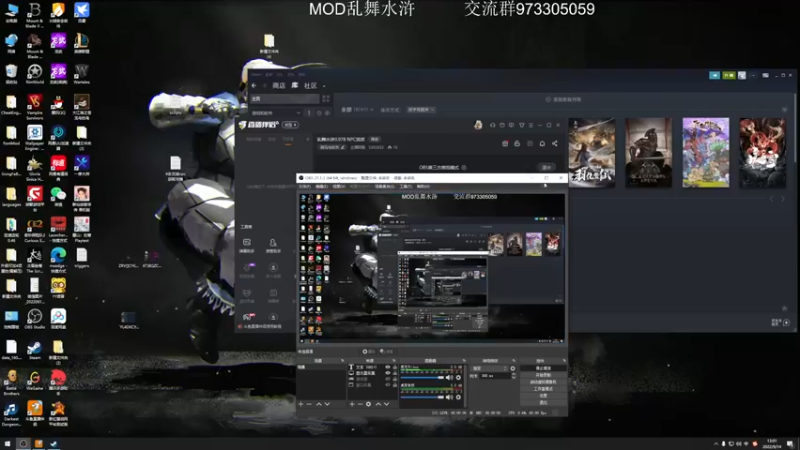
Task: Adjust first OBS mixer volume slider
Action: (422, 378)
